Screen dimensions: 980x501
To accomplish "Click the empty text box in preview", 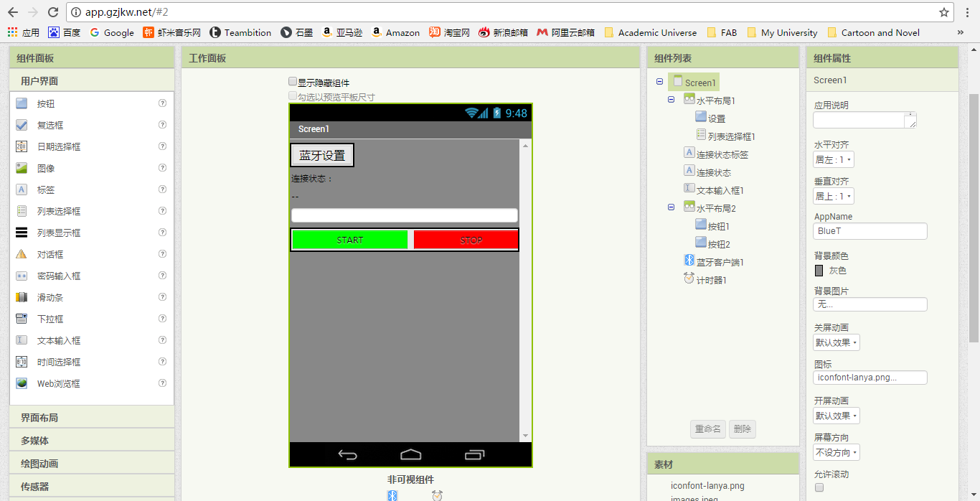I will pyautogui.click(x=405, y=215).
